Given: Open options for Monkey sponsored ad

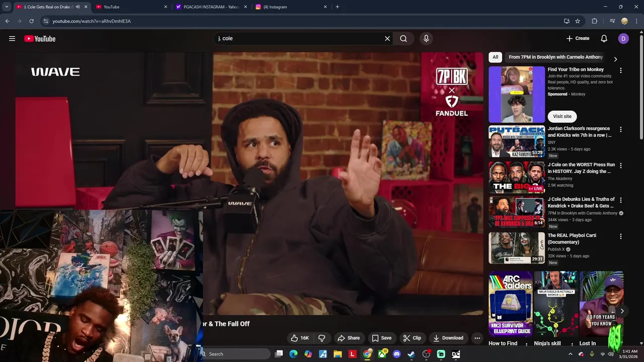Looking at the screenshot, I should [620, 71].
